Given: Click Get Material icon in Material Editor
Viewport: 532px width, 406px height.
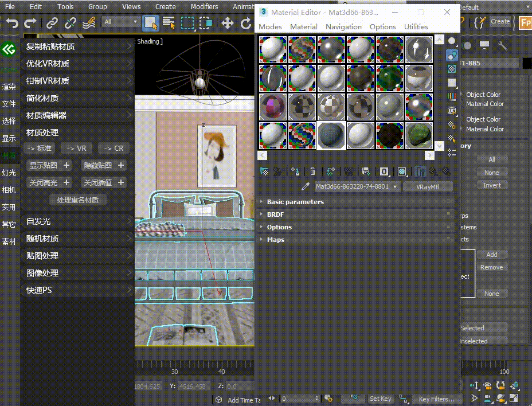Looking at the screenshot, I should [264, 171].
